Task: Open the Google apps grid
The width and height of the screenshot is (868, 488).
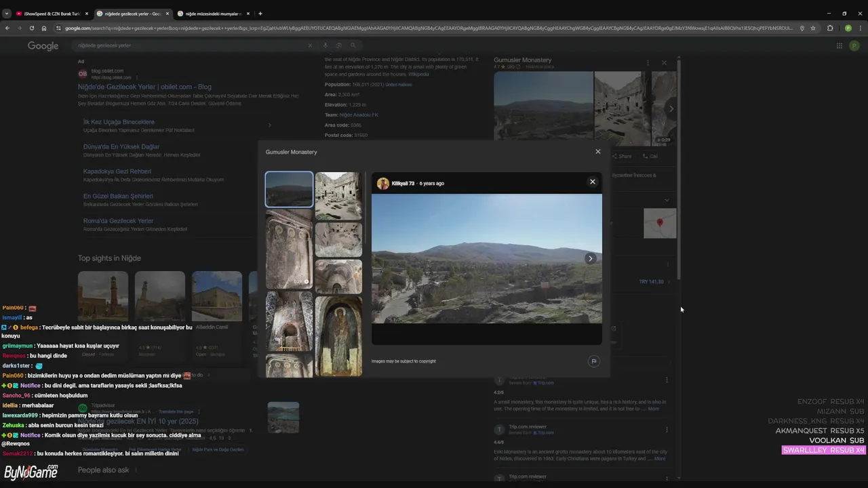Action: pos(839,45)
